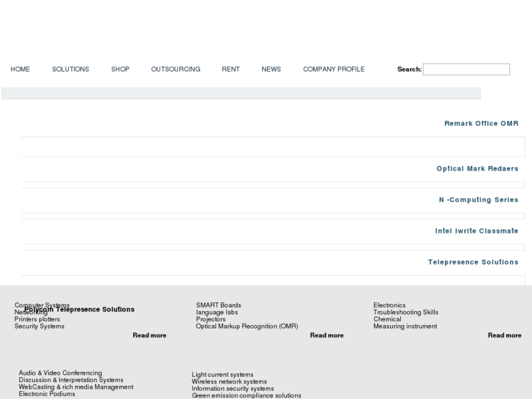
Task: Select the Security Systems entry
Action: point(39,327)
